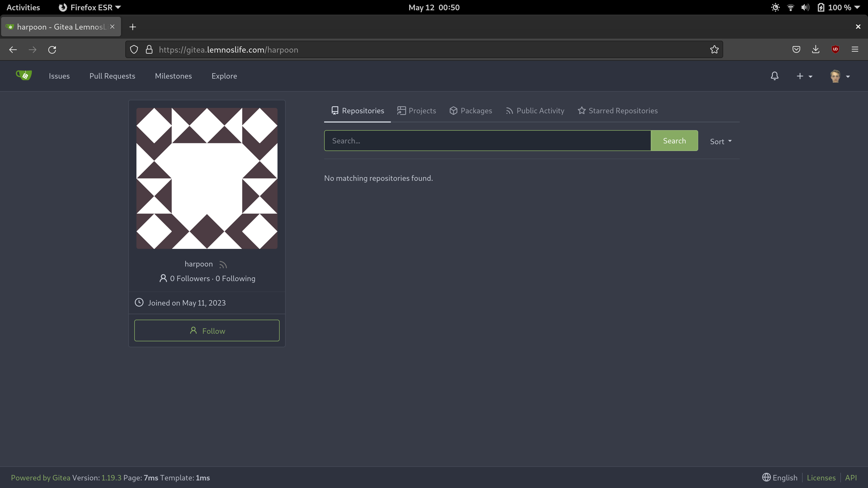Viewport: 868px width, 488px height.
Task: Open the plus create-new dropdown
Action: [x=804, y=76]
